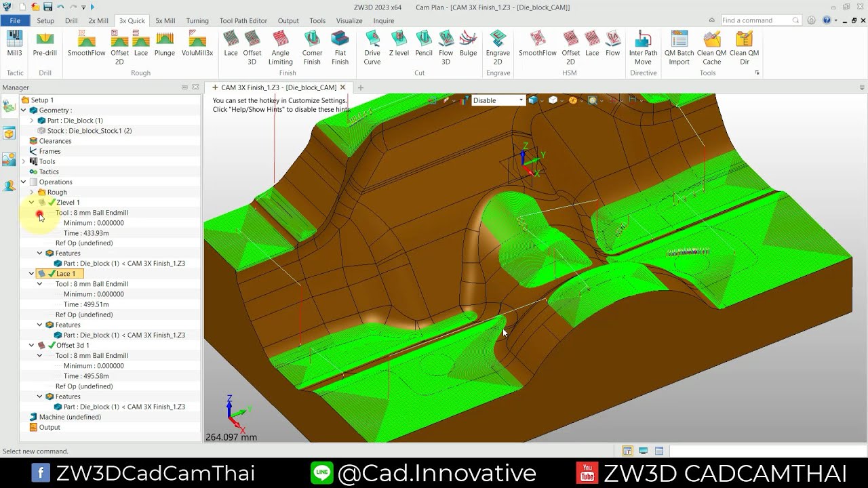Image resolution: width=868 pixels, height=488 pixels.
Task: Save the file from quick access toolbar
Action: (47, 7)
